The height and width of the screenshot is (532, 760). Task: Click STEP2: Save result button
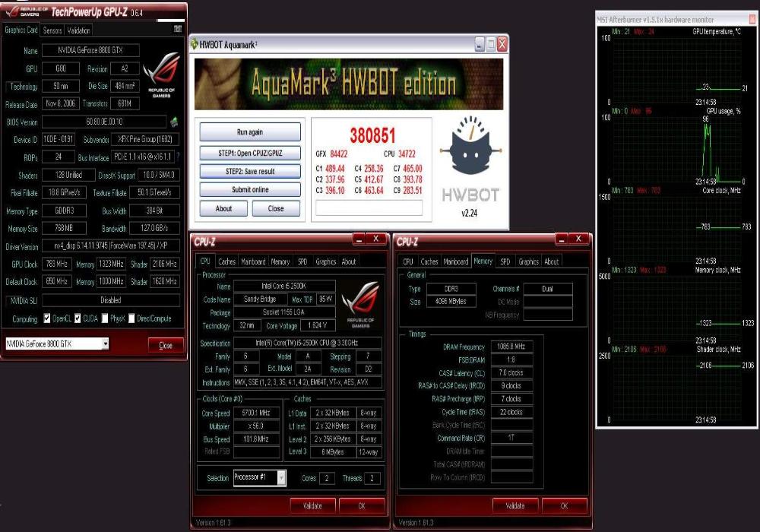point(250,172)
